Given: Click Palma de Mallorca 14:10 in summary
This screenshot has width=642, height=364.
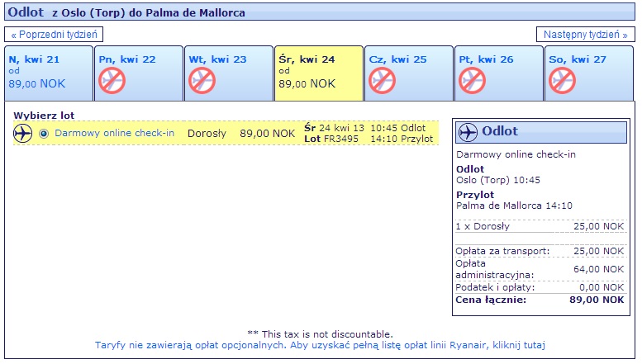Looking at the screenshot, I should tap(514, 206).
